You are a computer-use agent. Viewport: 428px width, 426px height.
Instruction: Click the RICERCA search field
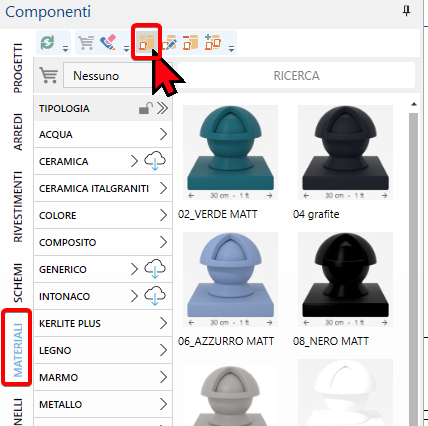click(x=296, y=76)
